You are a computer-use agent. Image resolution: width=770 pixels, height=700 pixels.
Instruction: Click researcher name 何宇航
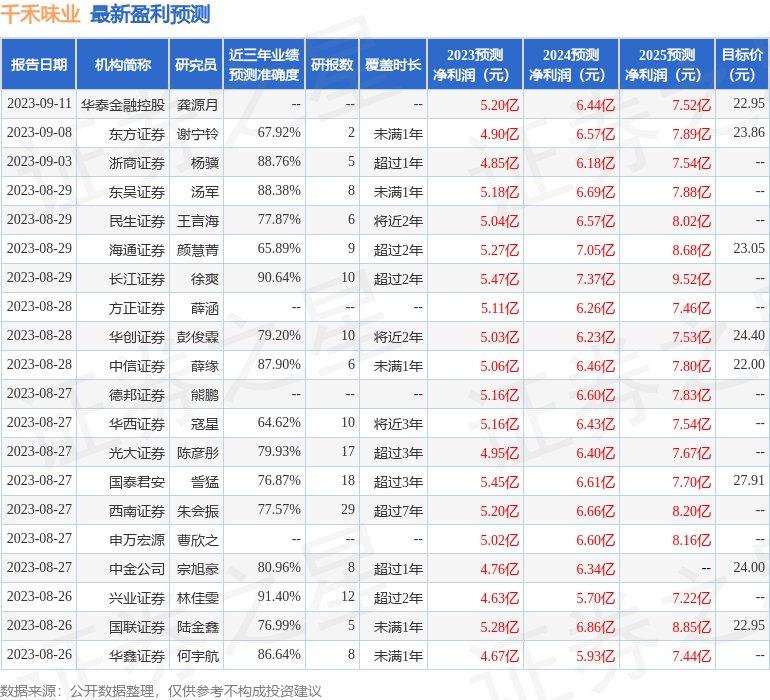[x=197, y=655]
